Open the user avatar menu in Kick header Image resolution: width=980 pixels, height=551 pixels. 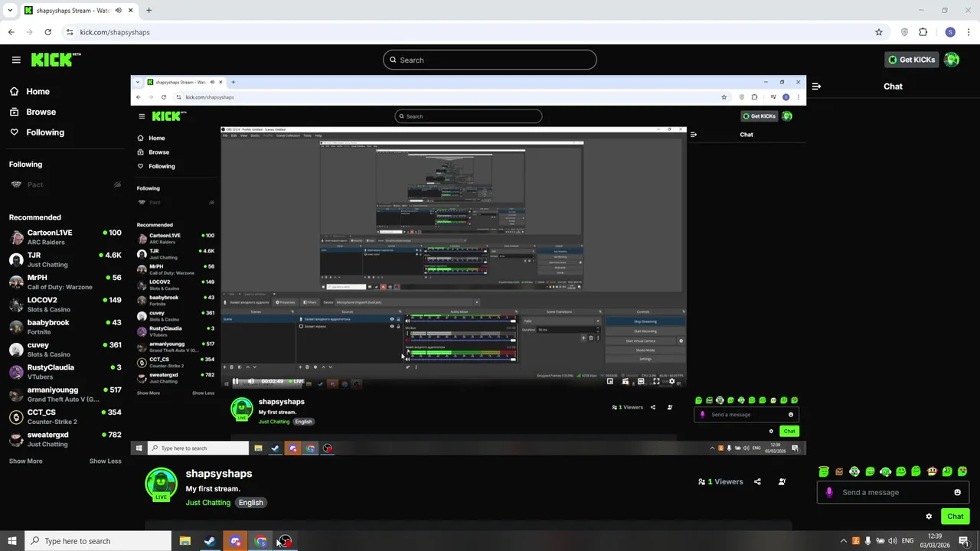point(952,60)
